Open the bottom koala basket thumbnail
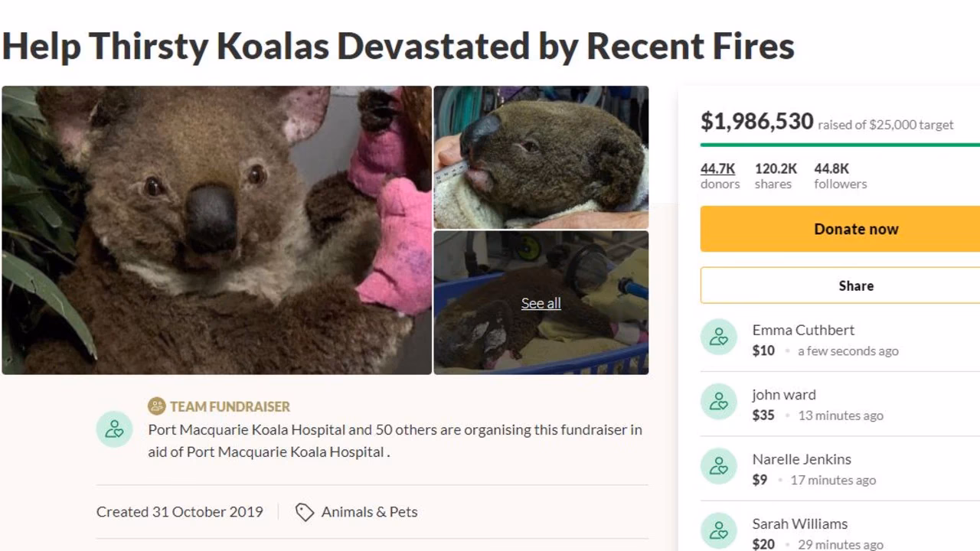 541,303
